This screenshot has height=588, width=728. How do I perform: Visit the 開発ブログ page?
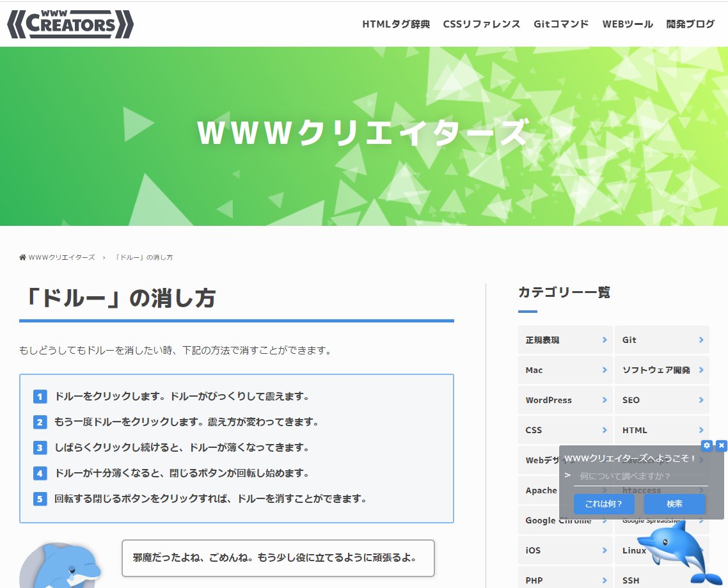tap(690, 24)
